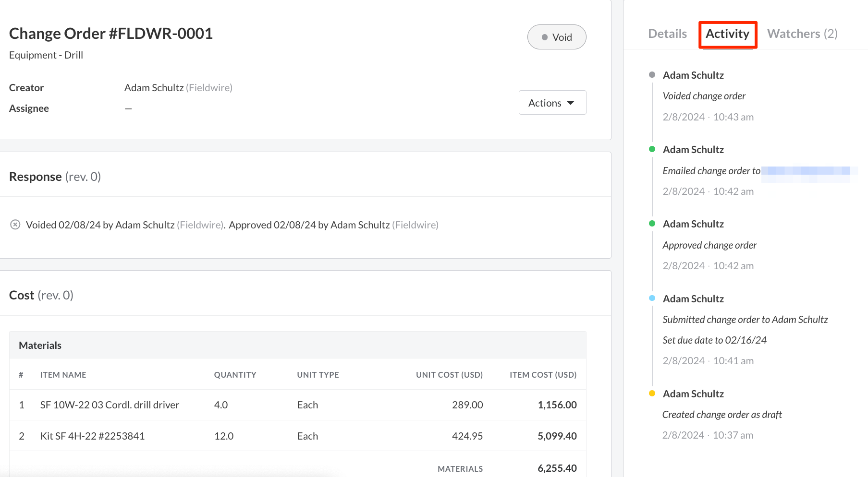Open the Watchers (2) tab
Image resolution: width=868 pixels, height=477 pixels.
click(802, 34)
